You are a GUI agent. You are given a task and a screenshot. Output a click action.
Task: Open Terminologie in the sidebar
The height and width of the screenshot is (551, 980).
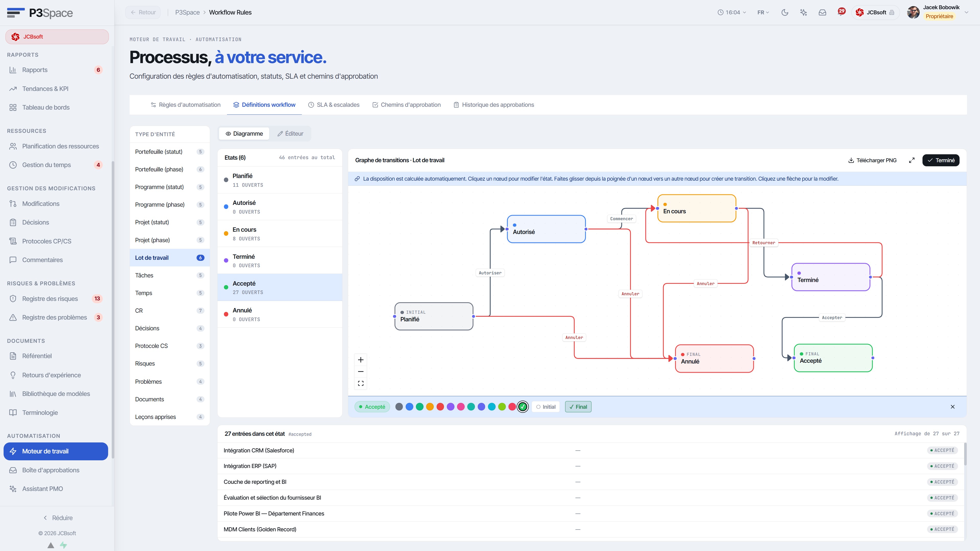pyautogui.click(x=56, y=413)
